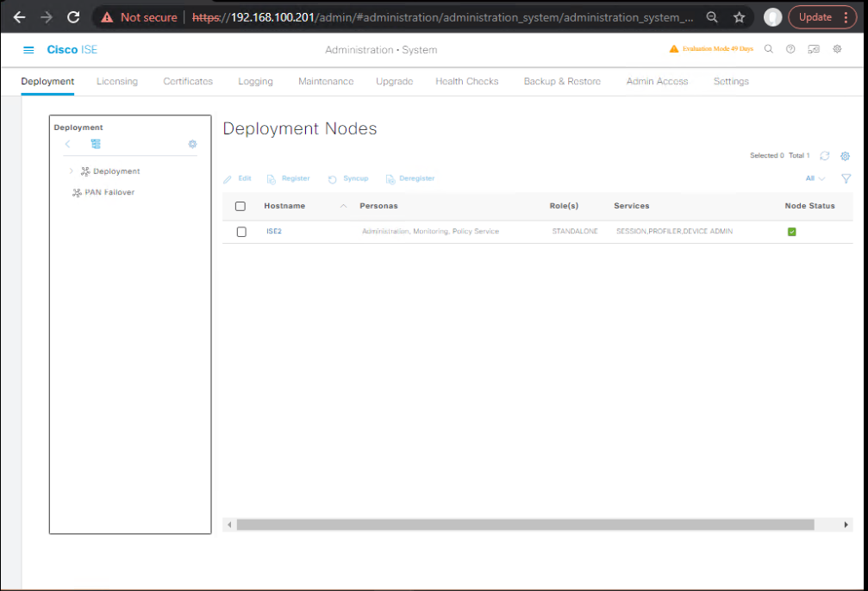Open the browser three-dot menu
The width and height of the screenshot is (868, 591).
(846, 17)
